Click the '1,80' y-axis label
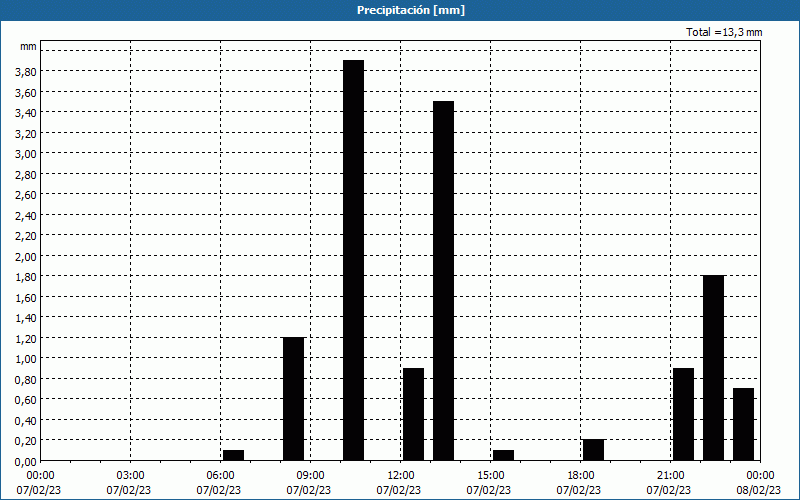 [x=26, y=277]
